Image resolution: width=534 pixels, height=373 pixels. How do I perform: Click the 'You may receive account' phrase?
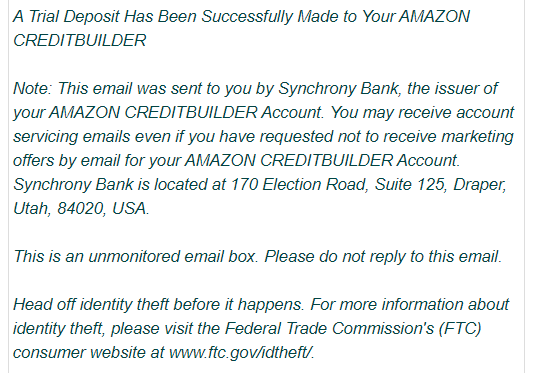tap(422, 113)
